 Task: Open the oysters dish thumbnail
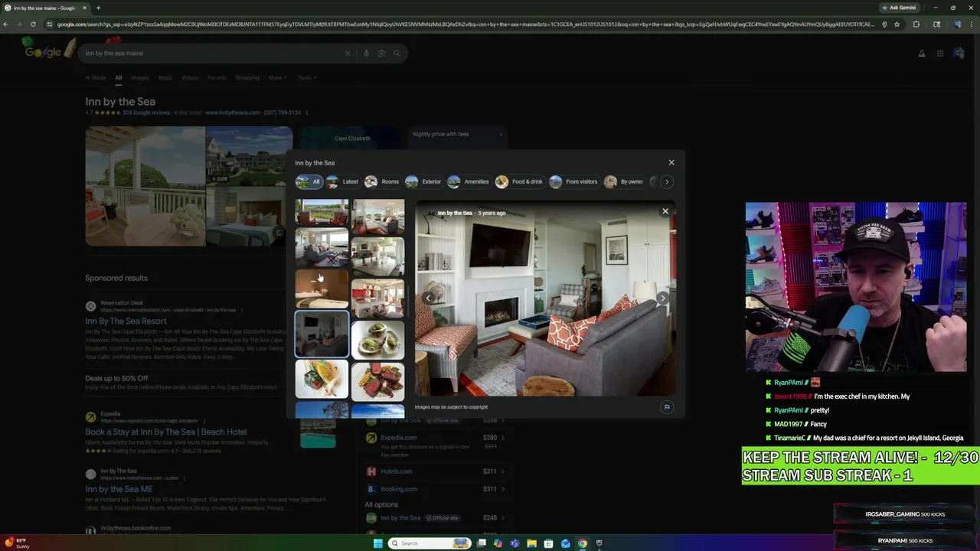pyautogui.click(x=377, y=339)
